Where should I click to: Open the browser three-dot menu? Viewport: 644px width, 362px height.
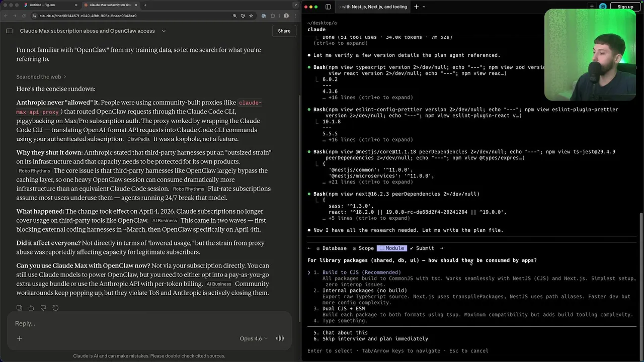(295, 16)
